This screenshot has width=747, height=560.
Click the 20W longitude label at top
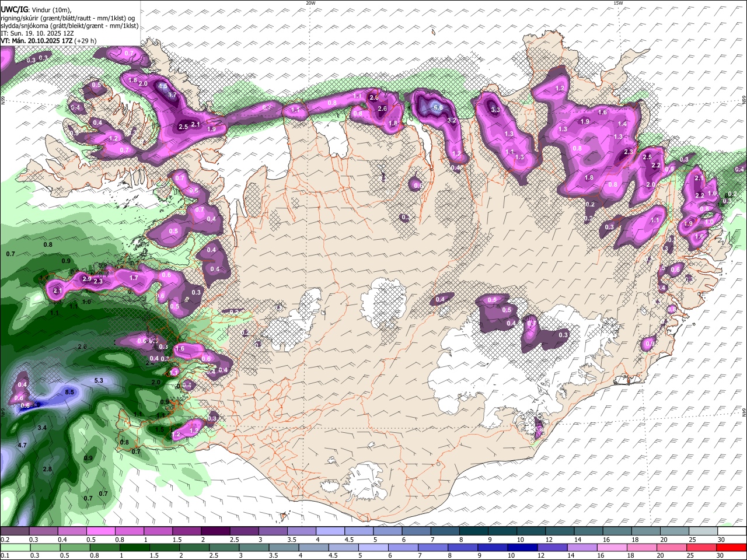click(x=310, y=3)
